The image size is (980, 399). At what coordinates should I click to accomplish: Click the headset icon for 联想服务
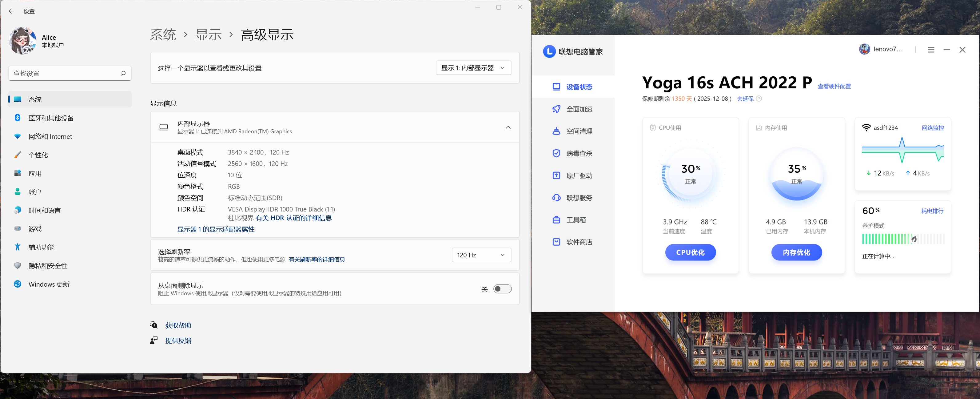pos(556,198)
